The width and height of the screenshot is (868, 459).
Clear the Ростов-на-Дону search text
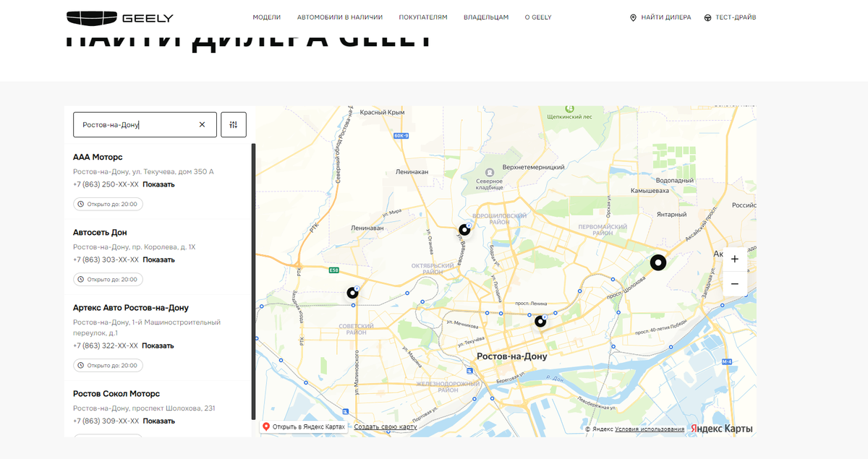click(x=203, y=124)
